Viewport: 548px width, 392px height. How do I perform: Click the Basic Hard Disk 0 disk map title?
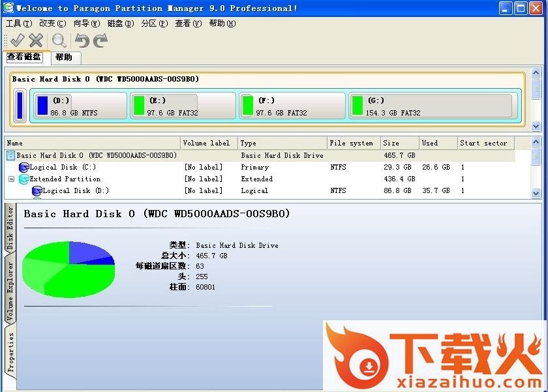click(106, 80)
